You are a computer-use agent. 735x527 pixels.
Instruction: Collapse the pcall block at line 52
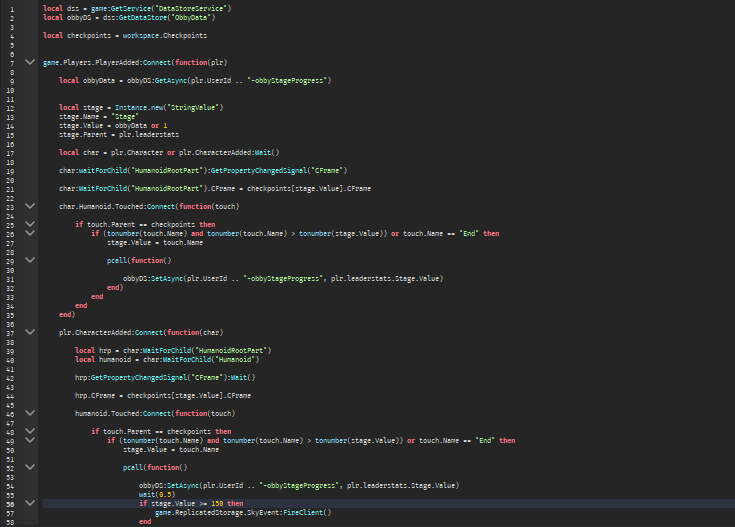click(30, 467)
